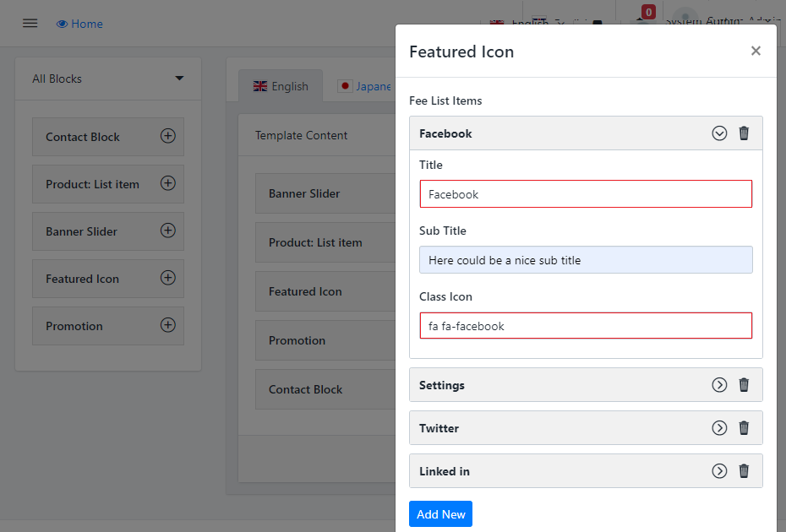Add Product: List item block with plus

[x=168, y=183]
